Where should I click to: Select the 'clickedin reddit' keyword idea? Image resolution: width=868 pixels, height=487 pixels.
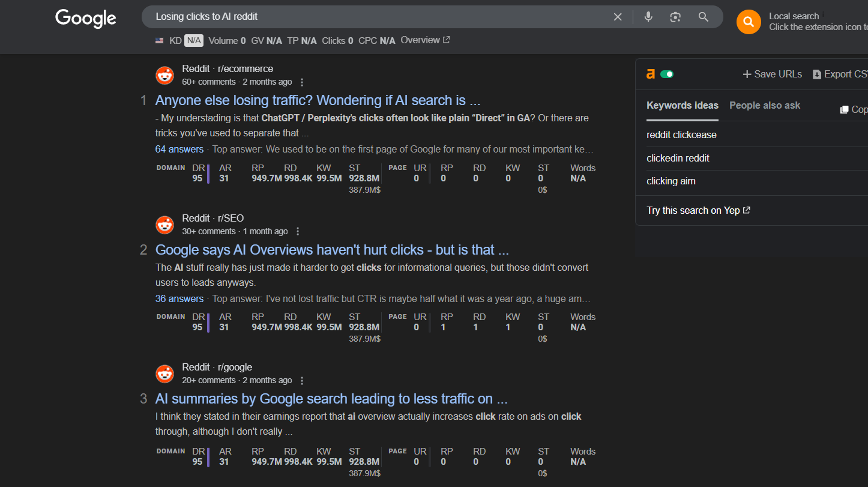678,159
